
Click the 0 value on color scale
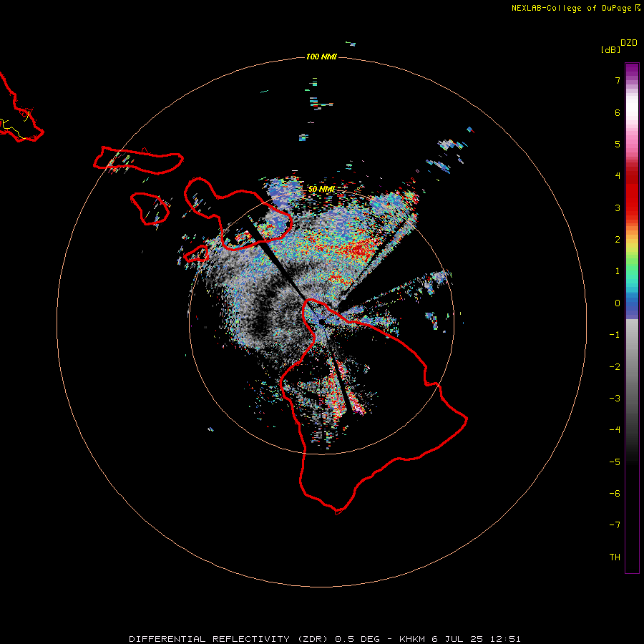(x=618, y=303)
